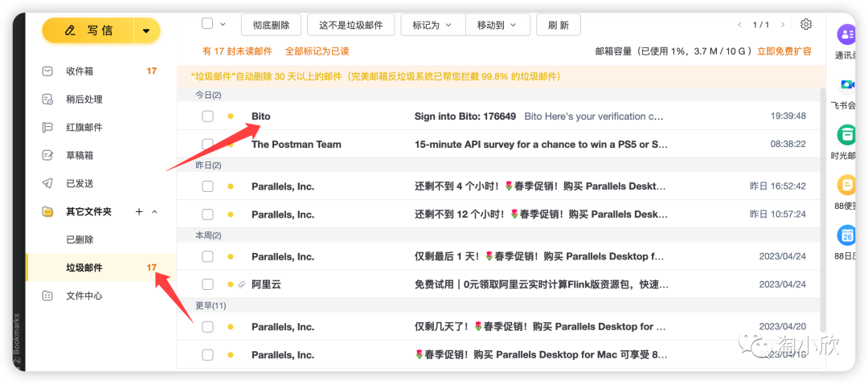This screenshot has height=384, width=868.
Task: Click the 全部标记为已读 link
Action: 317,51
